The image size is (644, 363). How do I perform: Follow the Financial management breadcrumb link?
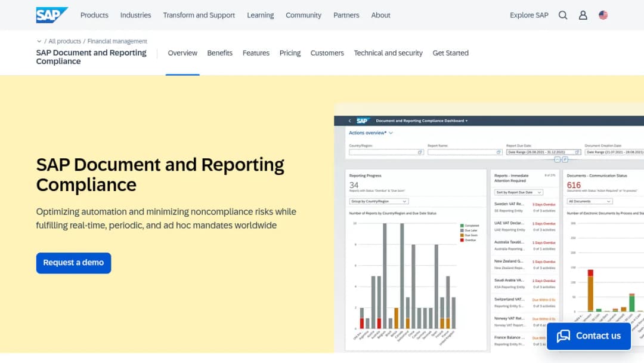tap(117, 41)
